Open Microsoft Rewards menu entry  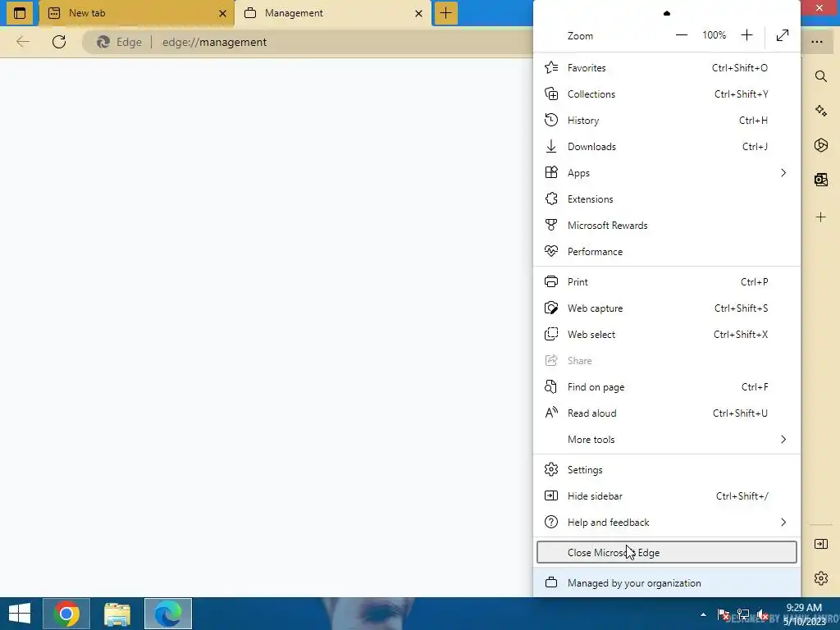coord(666,226)
